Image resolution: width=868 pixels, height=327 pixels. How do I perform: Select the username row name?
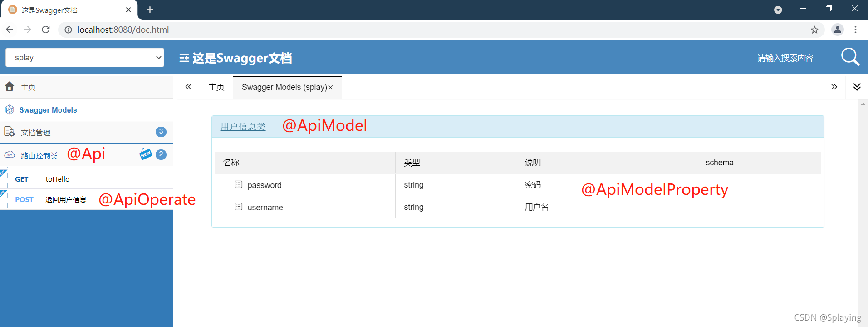265,208
